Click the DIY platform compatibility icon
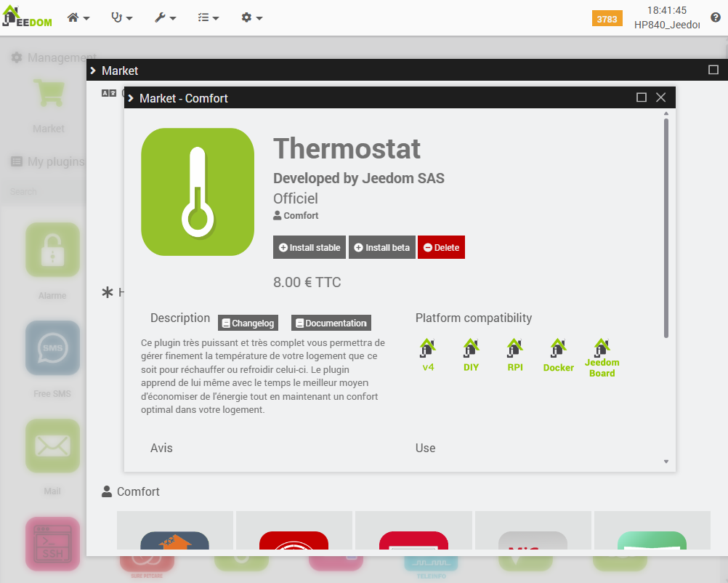 [472, 348]
